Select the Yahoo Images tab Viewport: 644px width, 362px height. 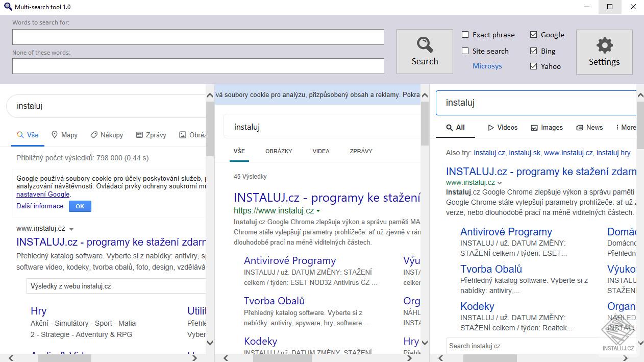[x=547, y=128]
